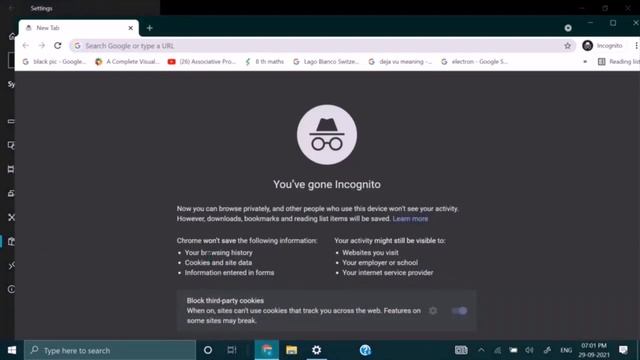Open Chrome's three-dot menu

[x=636, y=46]
